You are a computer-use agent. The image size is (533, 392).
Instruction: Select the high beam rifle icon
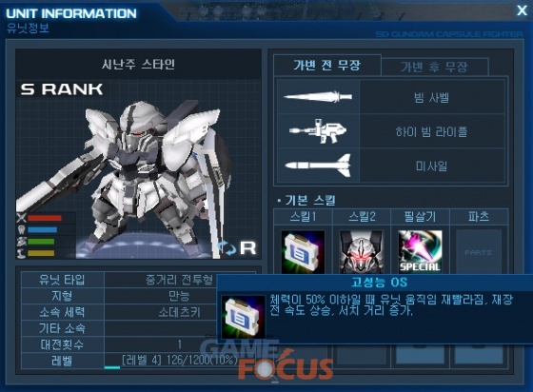point(318,131)
